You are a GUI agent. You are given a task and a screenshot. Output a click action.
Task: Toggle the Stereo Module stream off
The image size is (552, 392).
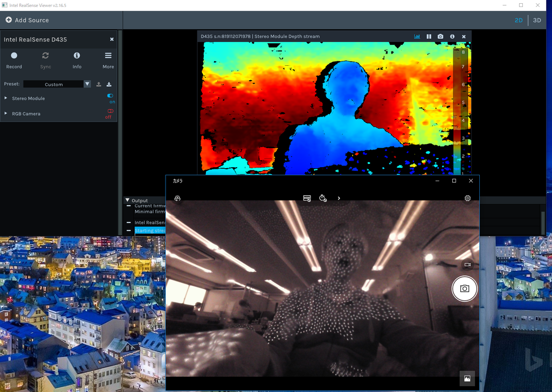(x=110, y=96)
